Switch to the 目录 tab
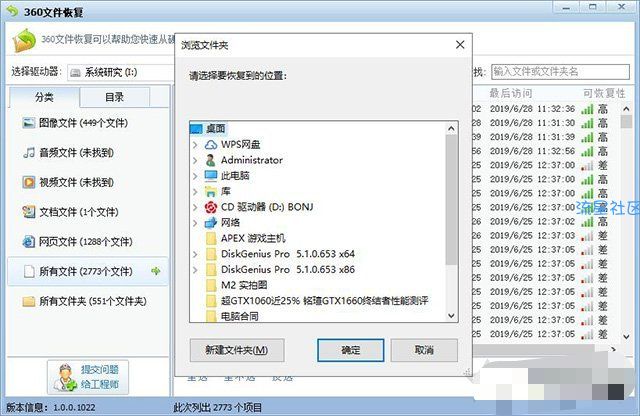The width and height of the screenshot is (640, 416). tap(115, 97)
